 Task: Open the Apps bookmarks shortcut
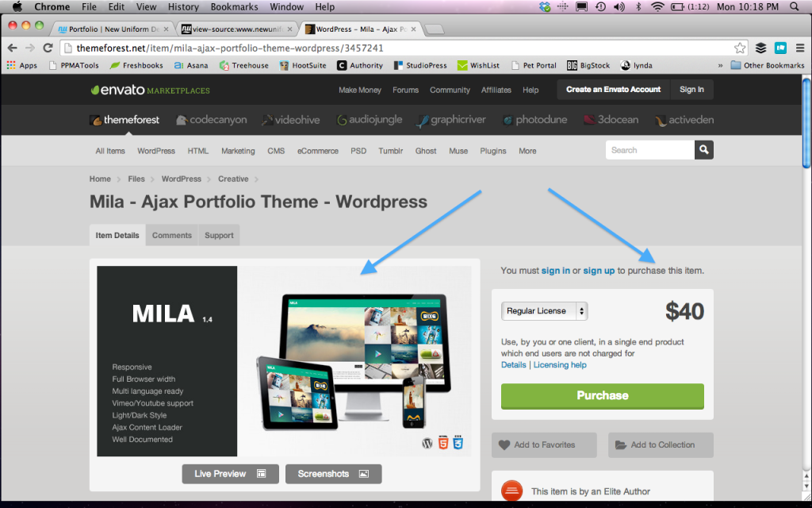[21, 65]
